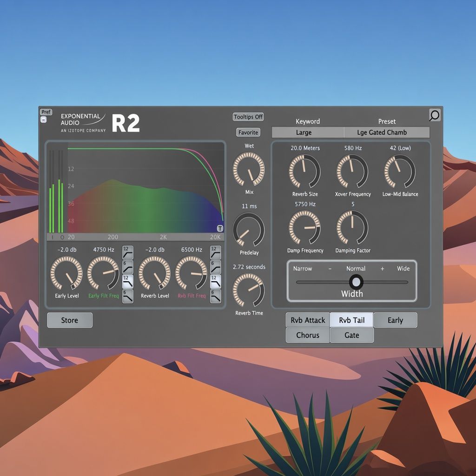Switch to the Early tab
Viewport: 476px width, 476px height.
tap(395, 320)
